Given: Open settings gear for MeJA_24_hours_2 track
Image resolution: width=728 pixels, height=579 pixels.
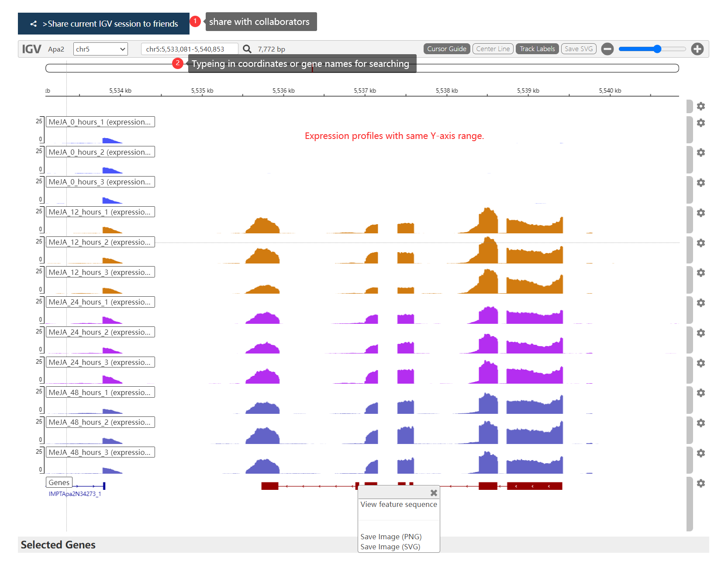Looking at the screenshot, I should 700,333.
